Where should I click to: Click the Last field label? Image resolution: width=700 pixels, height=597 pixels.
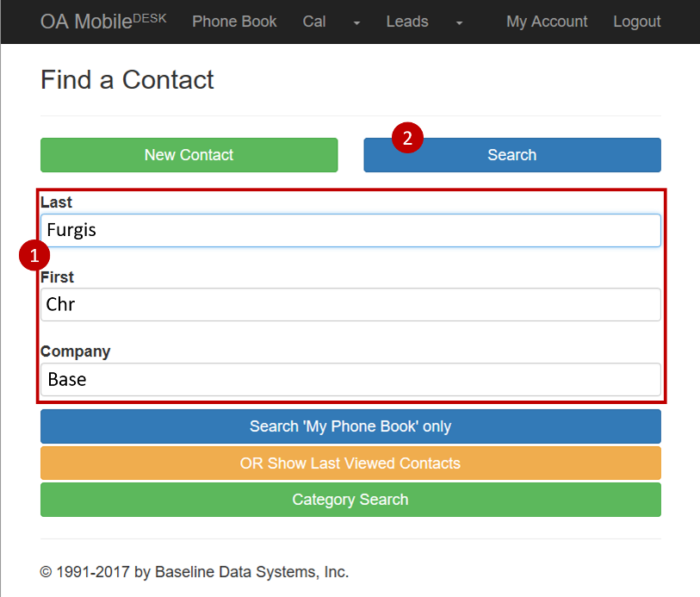56,202
